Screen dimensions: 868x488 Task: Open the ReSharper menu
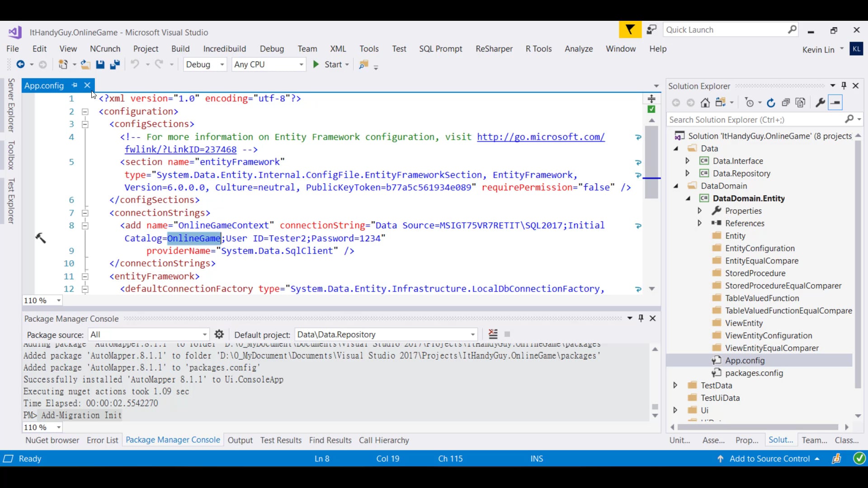click(494, 49)
